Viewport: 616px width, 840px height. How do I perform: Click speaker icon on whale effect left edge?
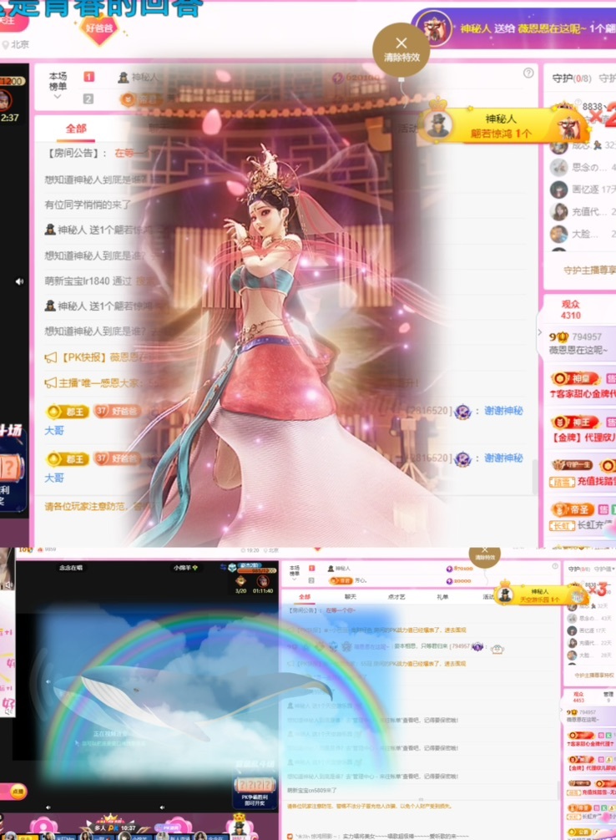(x=48, y=682)
